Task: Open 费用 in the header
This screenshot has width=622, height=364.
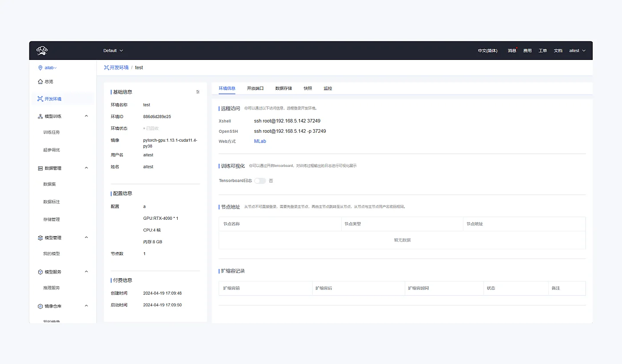Action: click(x=527, y=51)
